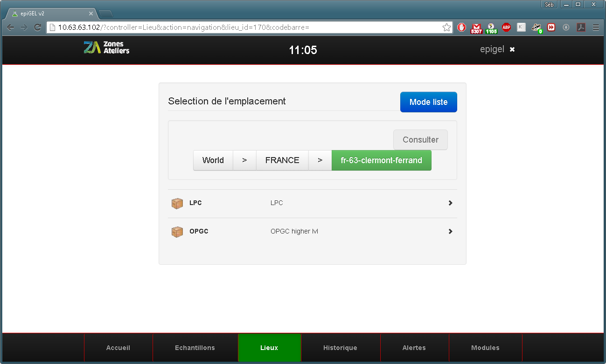Select the FRANCE breadcrumb
The height and width of the screenshot is (364, 606).
pyautogui.click(x=282, y=160)
